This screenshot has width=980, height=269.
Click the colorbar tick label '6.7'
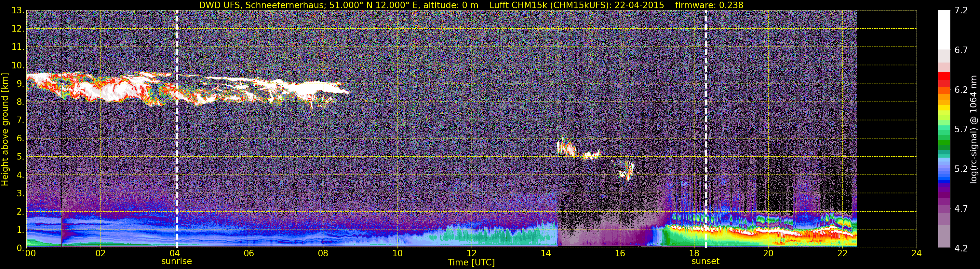coord(961,50)
